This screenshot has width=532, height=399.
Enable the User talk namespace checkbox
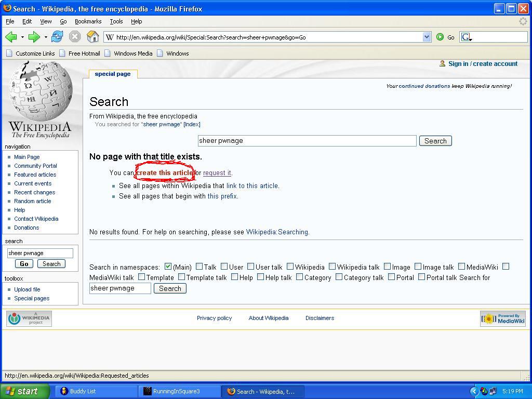point(251,267)
